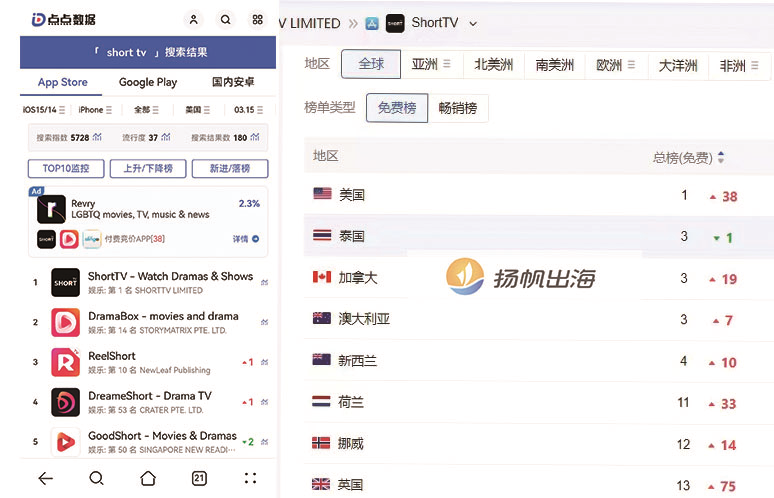Open DramaBox app icon
The image size is (774, 498).
(x=65, y=322)
